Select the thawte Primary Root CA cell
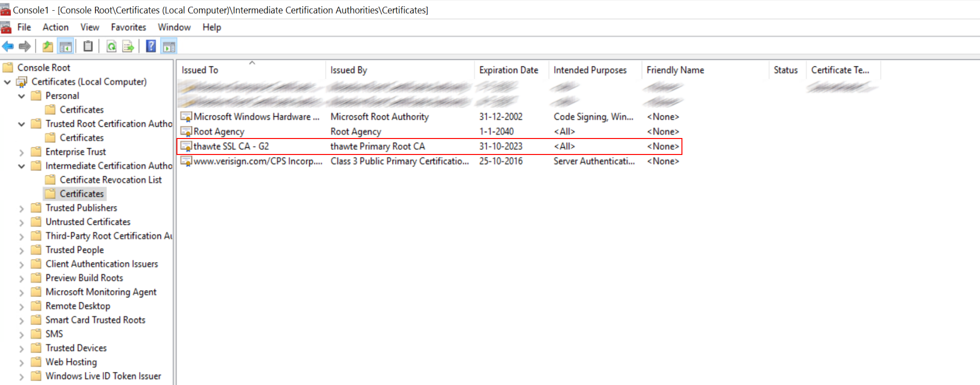 pos(378,146)
